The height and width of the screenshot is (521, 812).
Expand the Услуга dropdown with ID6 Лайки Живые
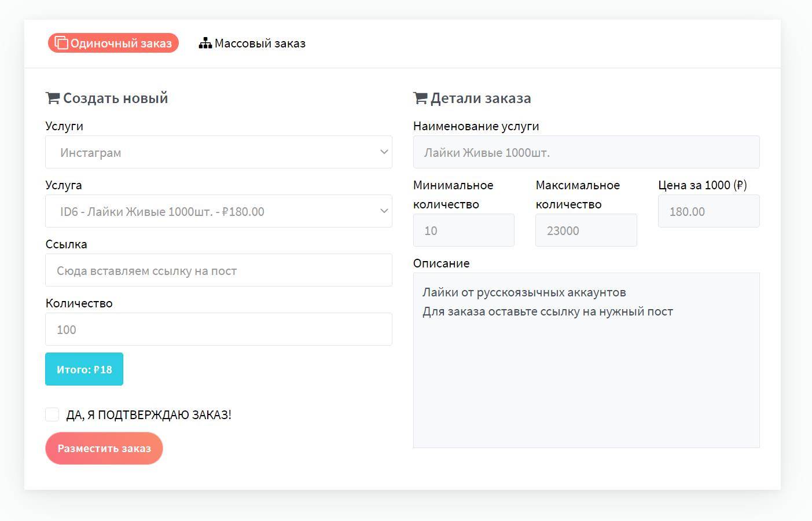219,211
